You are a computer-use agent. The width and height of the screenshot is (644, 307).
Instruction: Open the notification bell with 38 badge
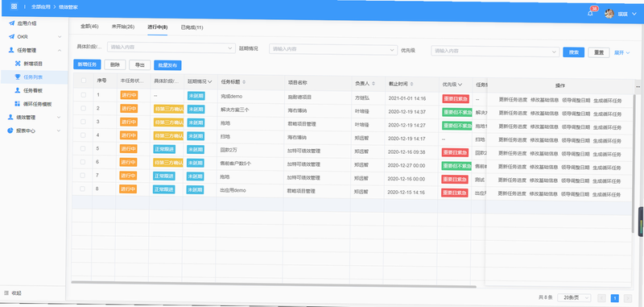pos(590,13)
